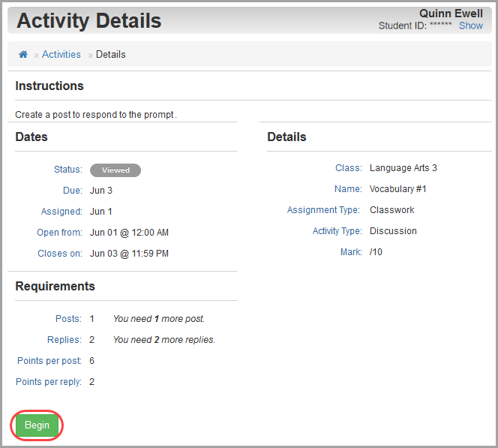Viewport: 498px width, 448px height.
Task: Click the green Begin button
Action: point(37,425)
